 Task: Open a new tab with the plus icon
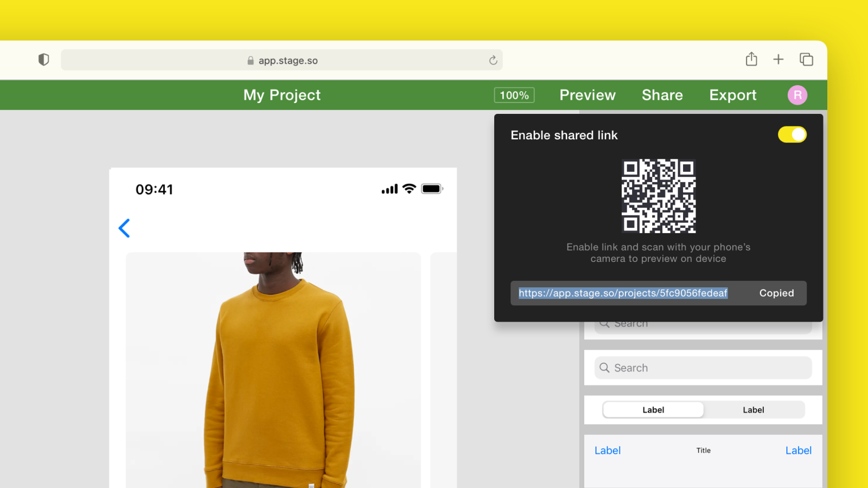(x=778, y=59)
